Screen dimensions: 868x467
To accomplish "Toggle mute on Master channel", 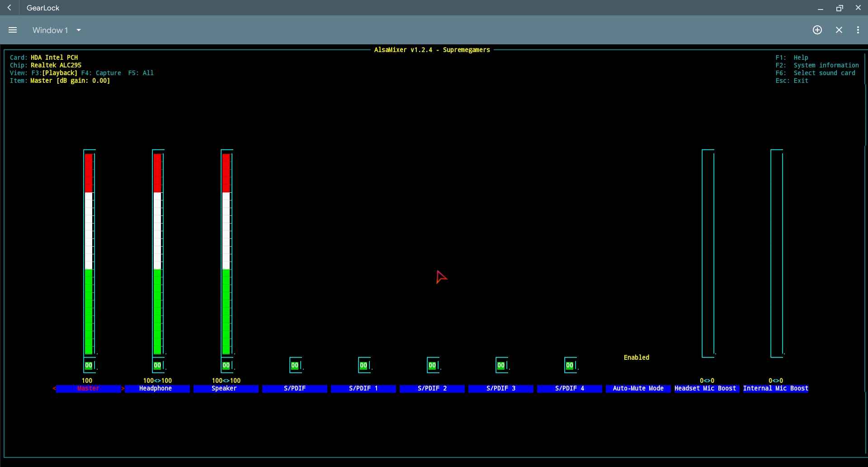I will (x=89, y=365).
